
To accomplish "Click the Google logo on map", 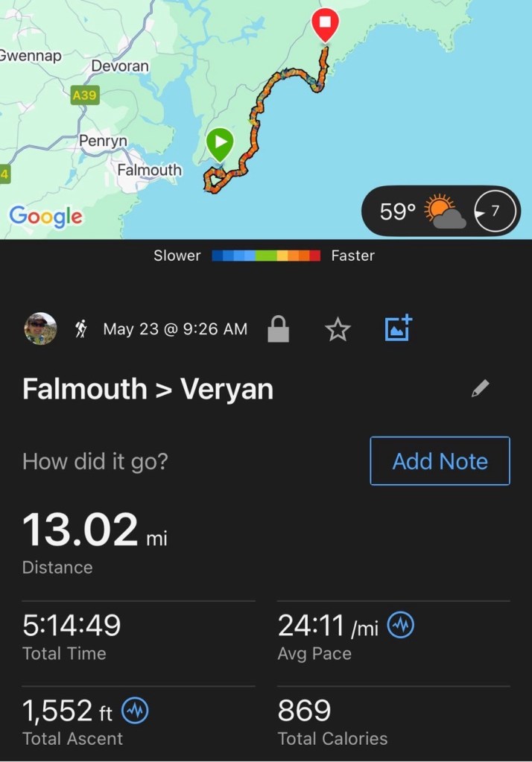I will [x=46, y=216].
